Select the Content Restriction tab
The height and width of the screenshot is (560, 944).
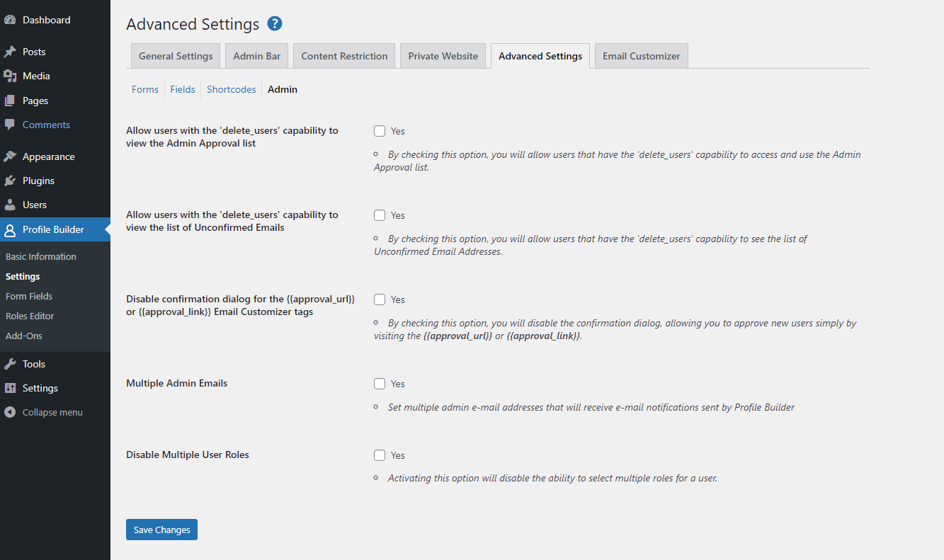click(x=344, y=56)
